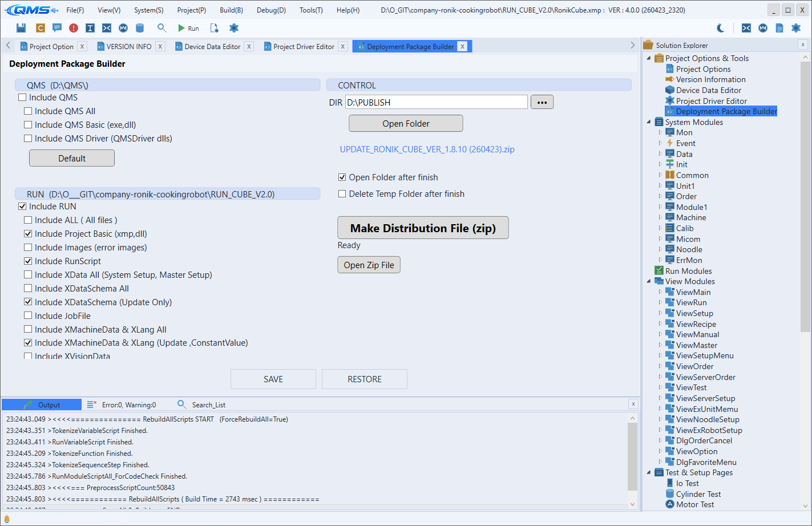Uncheck Include Project Basic (xmp,dll)
This screenshot has width=812, height=526.
point(28,234)
